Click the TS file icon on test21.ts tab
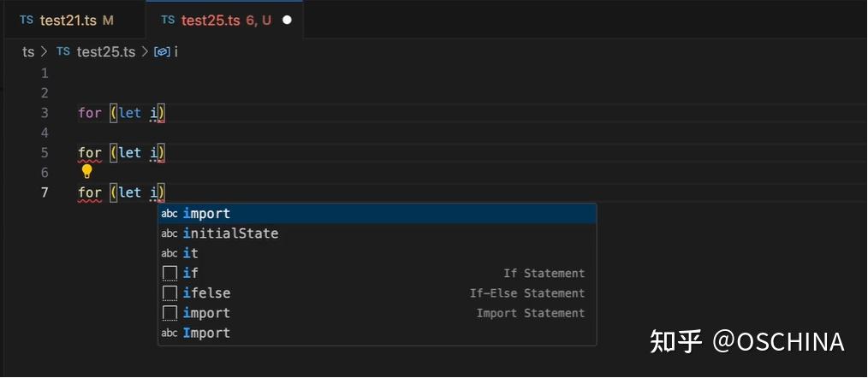Image resolution: width=868 pixels, height=378 pixels. [27, 20]
